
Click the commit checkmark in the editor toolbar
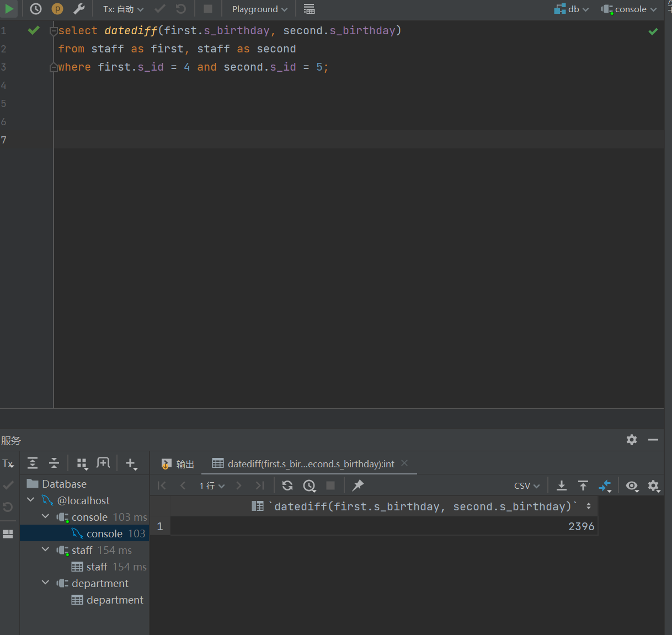click(x=160, y=9)
